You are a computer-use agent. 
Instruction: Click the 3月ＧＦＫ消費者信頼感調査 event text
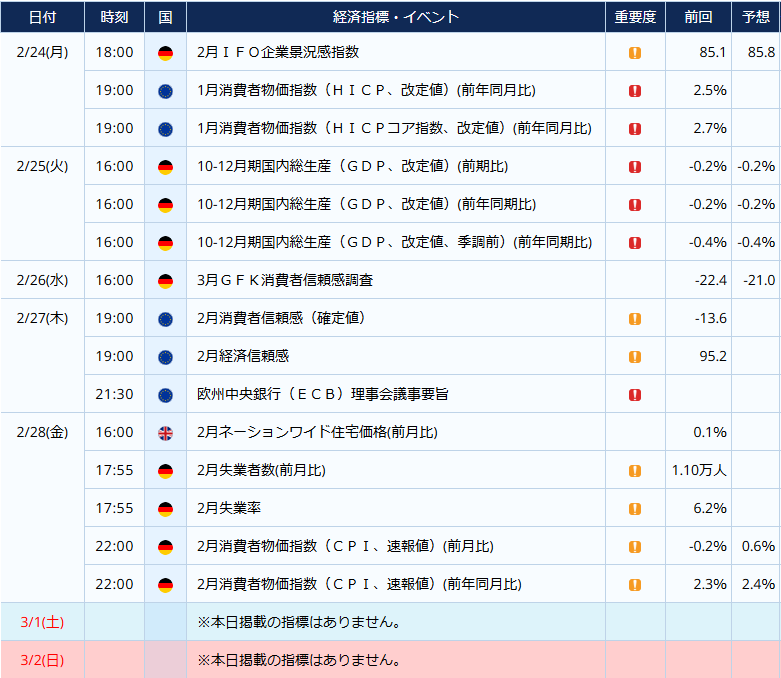pyautogui.click(x=285, y=280)
